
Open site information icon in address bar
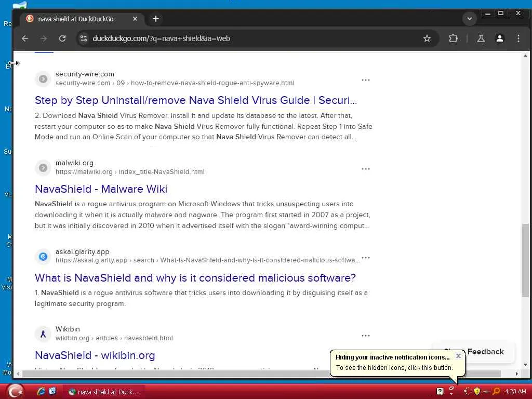coord(84,38)
